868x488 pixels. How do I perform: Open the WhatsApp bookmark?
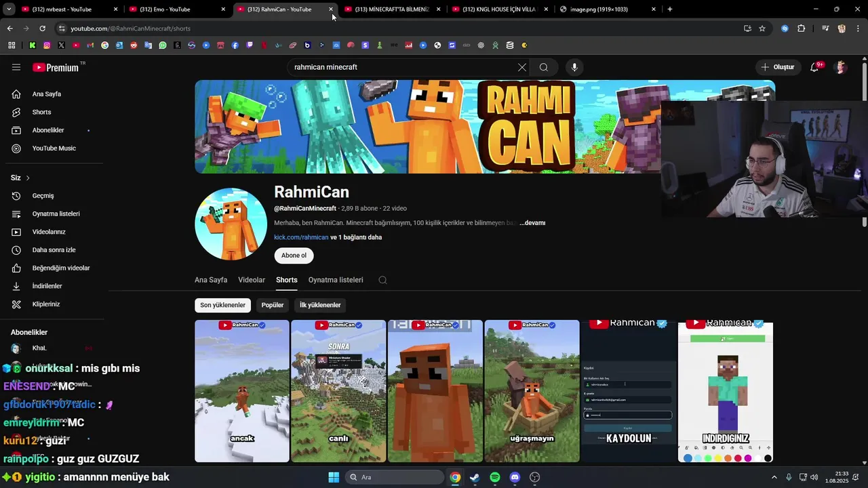(x=163, y=45)
